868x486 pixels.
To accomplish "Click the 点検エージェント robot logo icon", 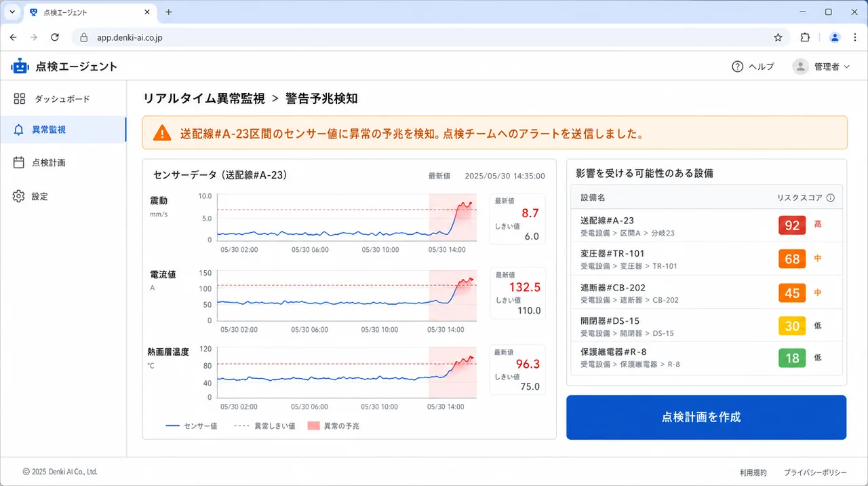I will pyautogui.click(x=20, y=66).
